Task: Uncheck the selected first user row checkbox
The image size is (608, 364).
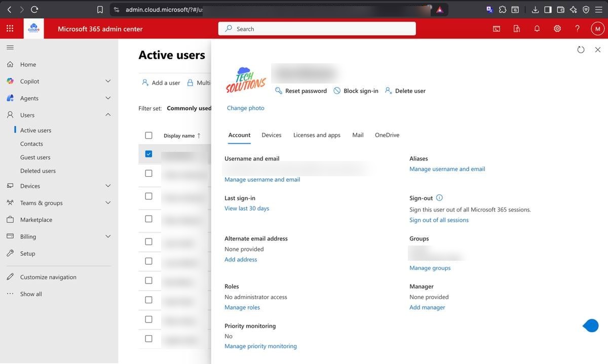Action: 148,153
